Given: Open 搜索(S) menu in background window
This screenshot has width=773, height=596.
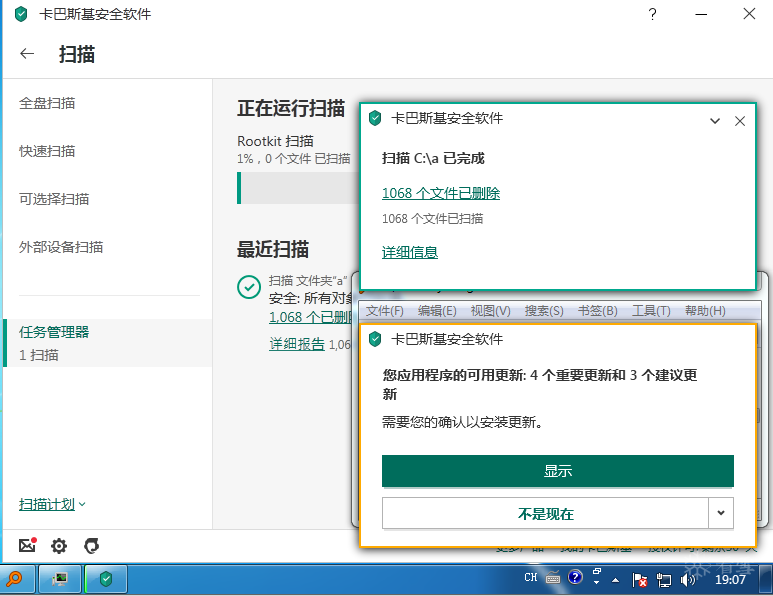Looking at the screenshot, I should pos(544,311).
